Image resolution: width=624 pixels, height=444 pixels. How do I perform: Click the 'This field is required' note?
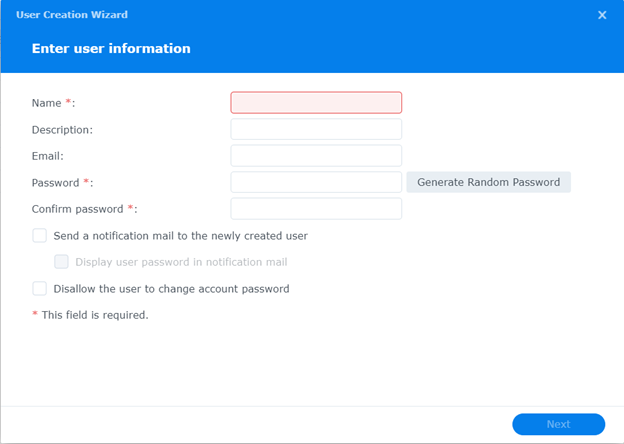pyautogui.click(x=94, y=315)
